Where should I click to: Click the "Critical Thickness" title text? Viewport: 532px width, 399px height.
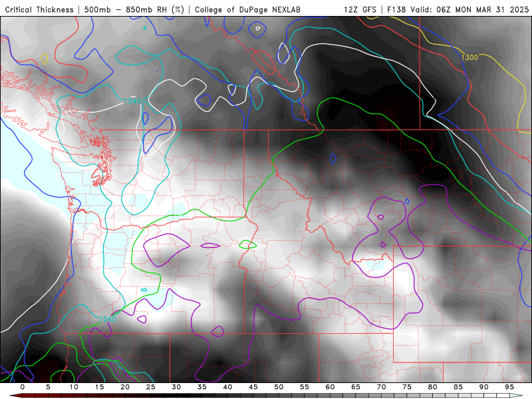tap(39, 10)
